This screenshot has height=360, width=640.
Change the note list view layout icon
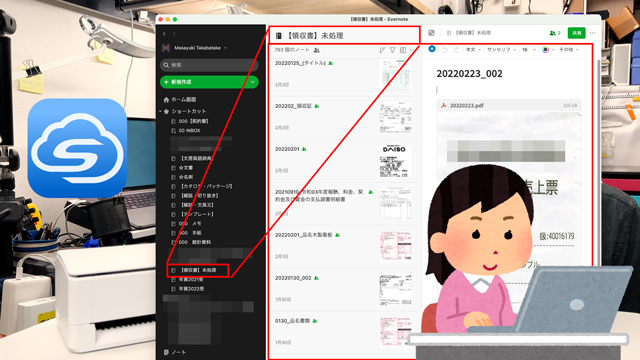[403, 50]
